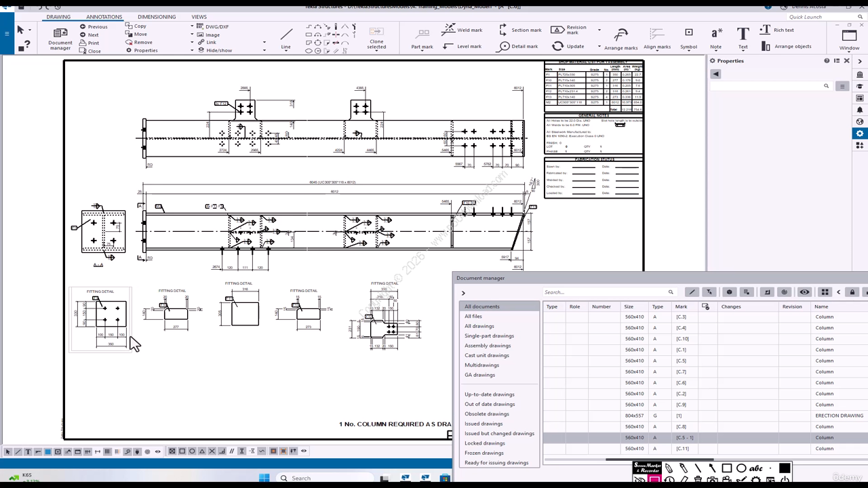Click the Document manager search field

point(604,292)
